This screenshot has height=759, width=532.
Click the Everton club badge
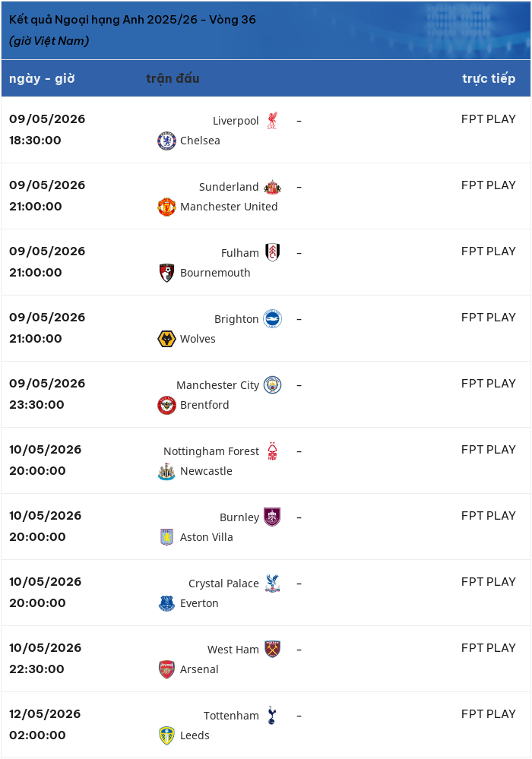[166, 603]
